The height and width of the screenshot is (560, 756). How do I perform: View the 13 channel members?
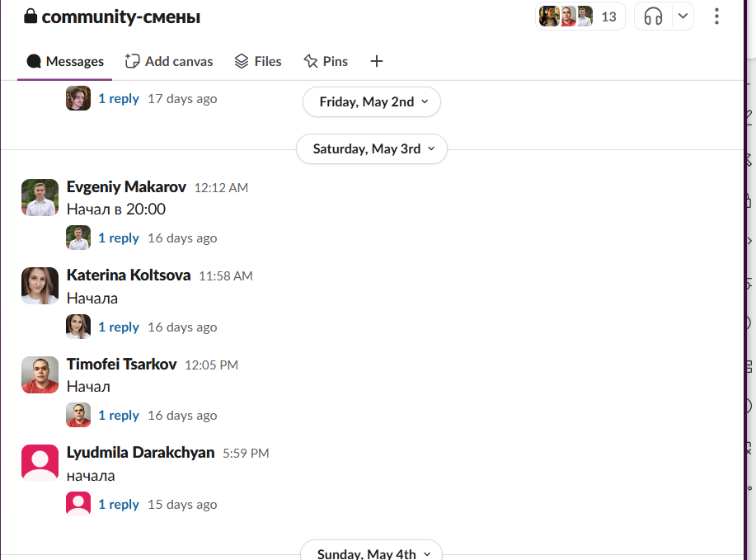tap(580, 16)
